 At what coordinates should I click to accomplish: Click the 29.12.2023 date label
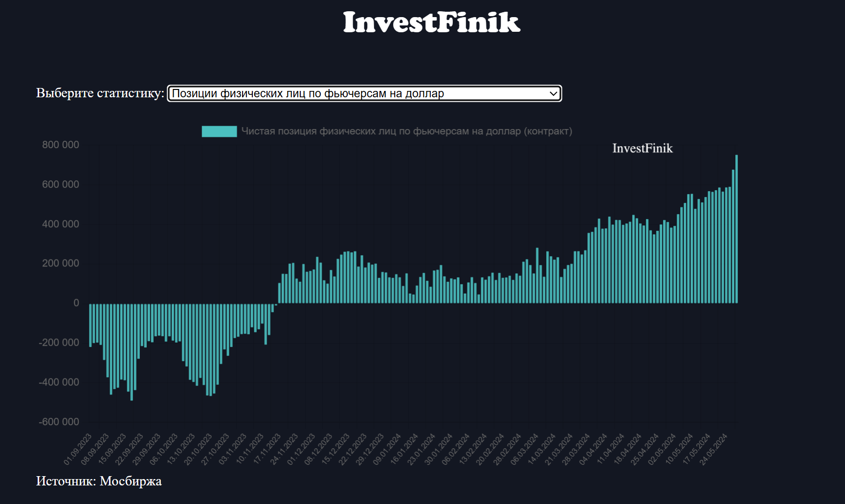[x=370, y=449]
